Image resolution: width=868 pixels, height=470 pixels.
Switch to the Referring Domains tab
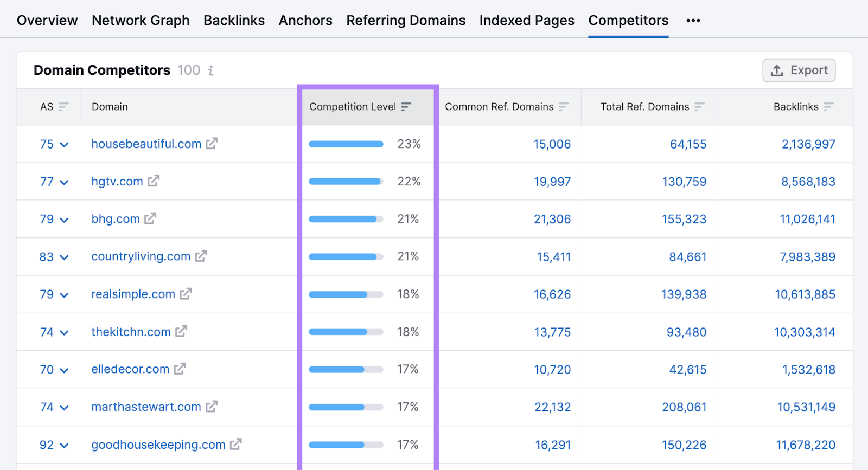pos(406,21)
